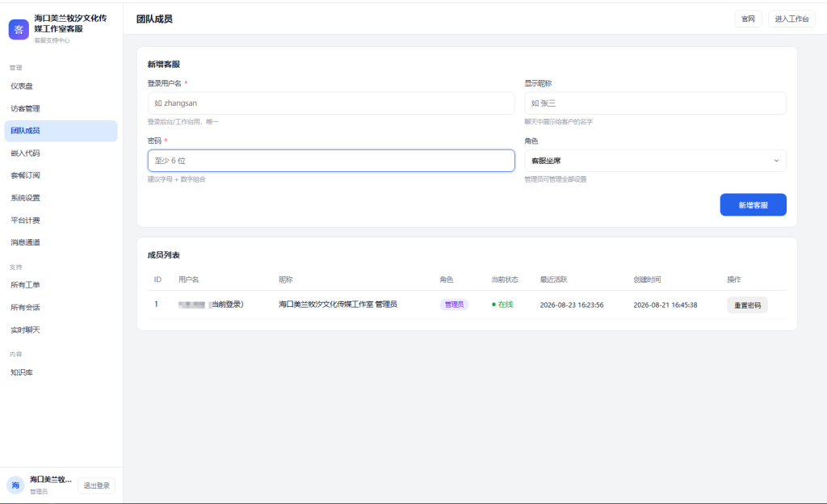Click the 用户名 column header
The image size is (827, 504).
click(188, 279)
